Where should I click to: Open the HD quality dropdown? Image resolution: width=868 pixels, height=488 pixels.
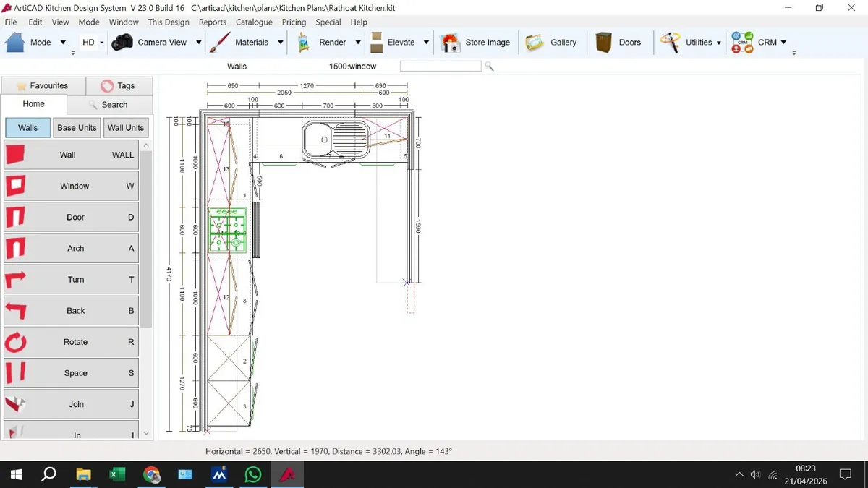tap(102, 43)
